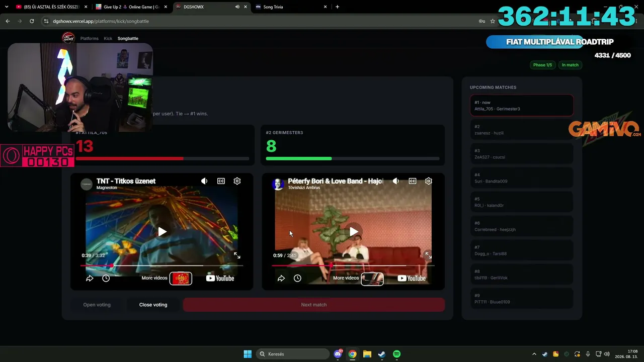This screenshot has height=362, width=644.
Task: Enter fullscreen on the TNT video
Action: (237, 255)
